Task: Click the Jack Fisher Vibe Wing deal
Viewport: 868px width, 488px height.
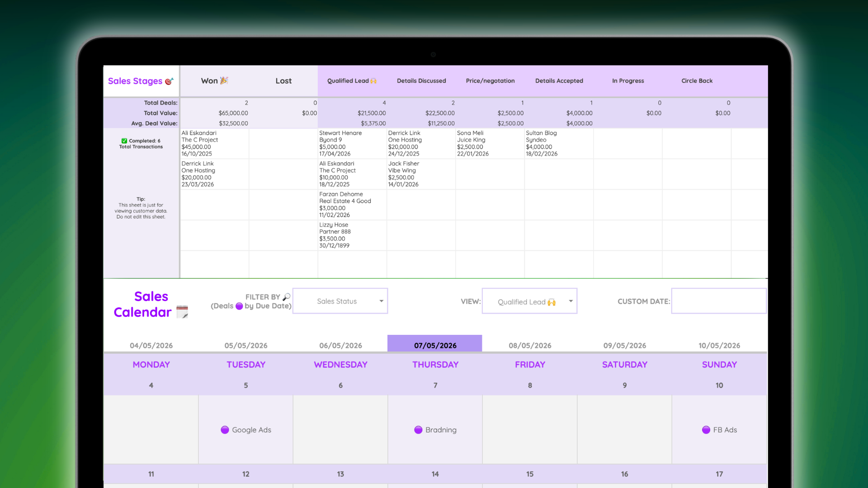Action: click(x=421, y=174)
